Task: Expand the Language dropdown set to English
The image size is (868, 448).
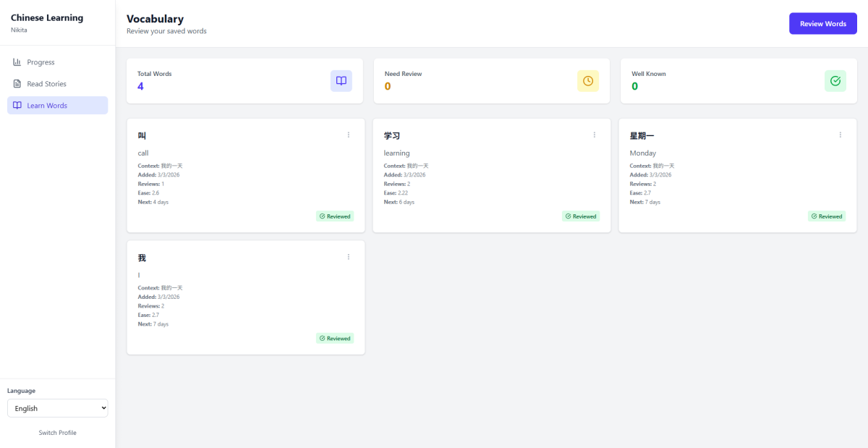Action: coord(58,408)
